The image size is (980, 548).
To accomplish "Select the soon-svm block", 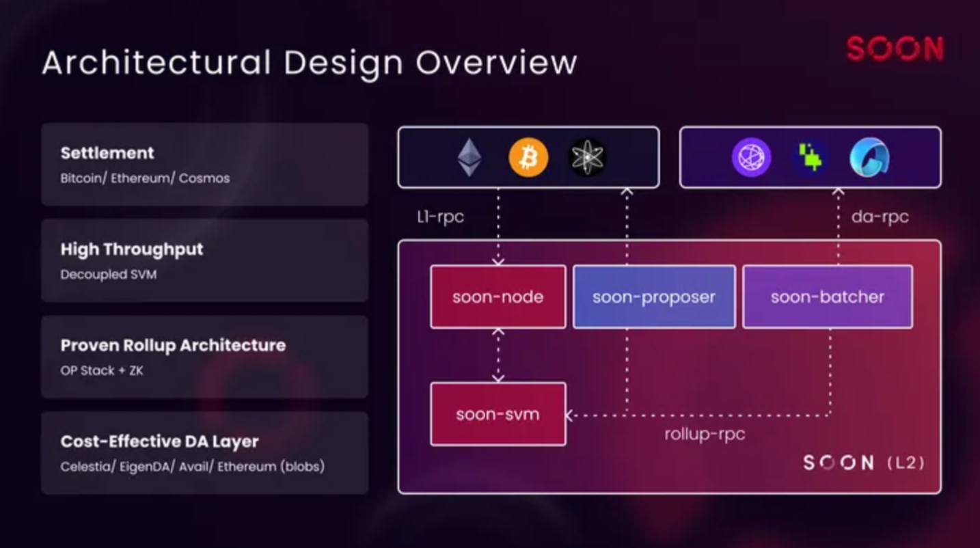I will tap(498, 413).
